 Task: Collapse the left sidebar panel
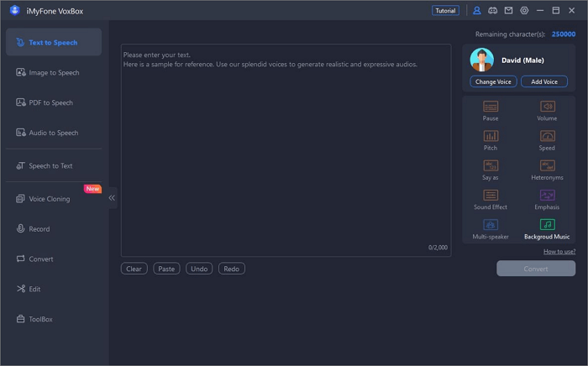click(112, 198)
